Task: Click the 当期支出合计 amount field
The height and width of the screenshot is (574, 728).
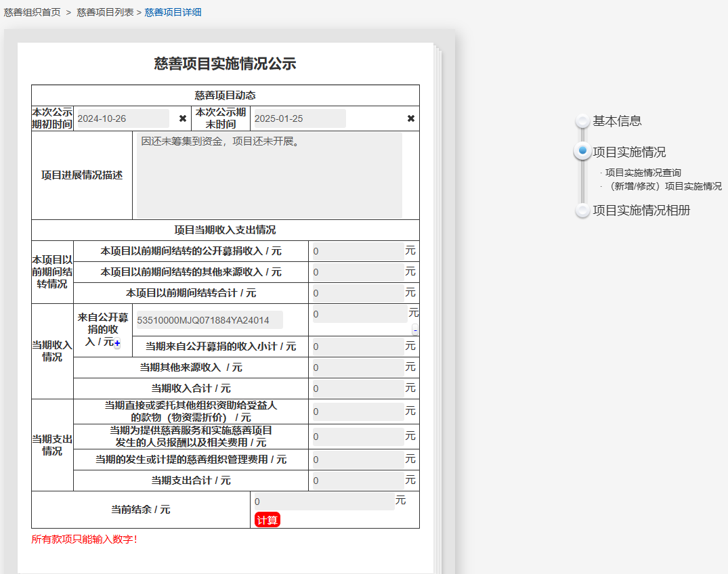Action: [358, 481]
